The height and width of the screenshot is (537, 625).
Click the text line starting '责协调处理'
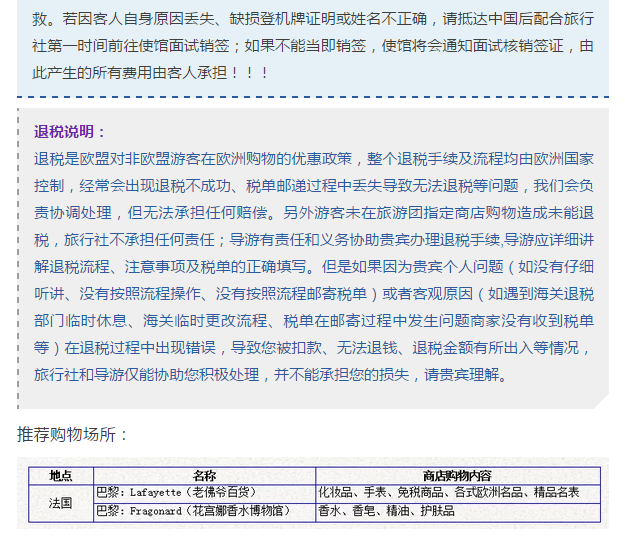click(313, 213)
